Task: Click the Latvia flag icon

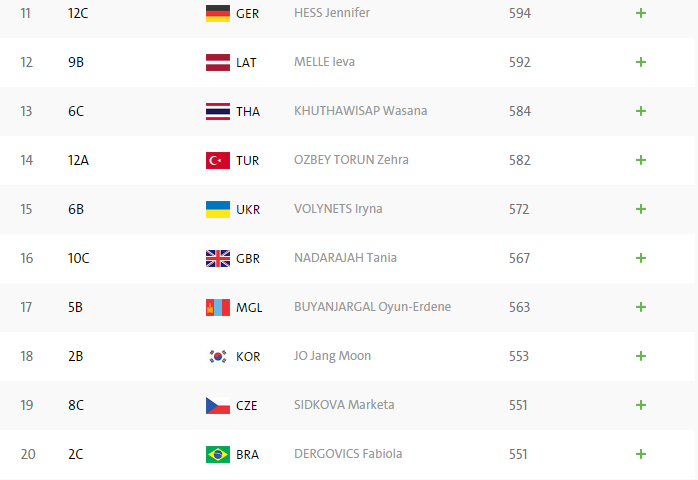Action: click(218, 62)
